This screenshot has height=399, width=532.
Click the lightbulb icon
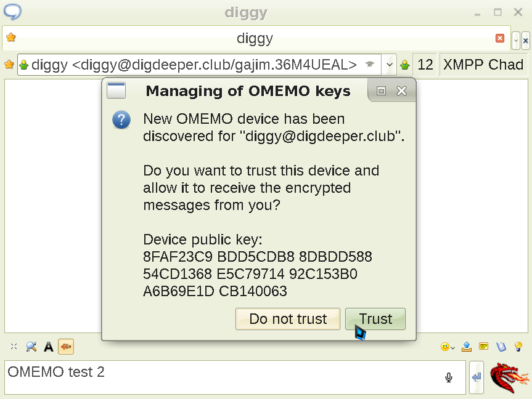[x=518, y=346]
